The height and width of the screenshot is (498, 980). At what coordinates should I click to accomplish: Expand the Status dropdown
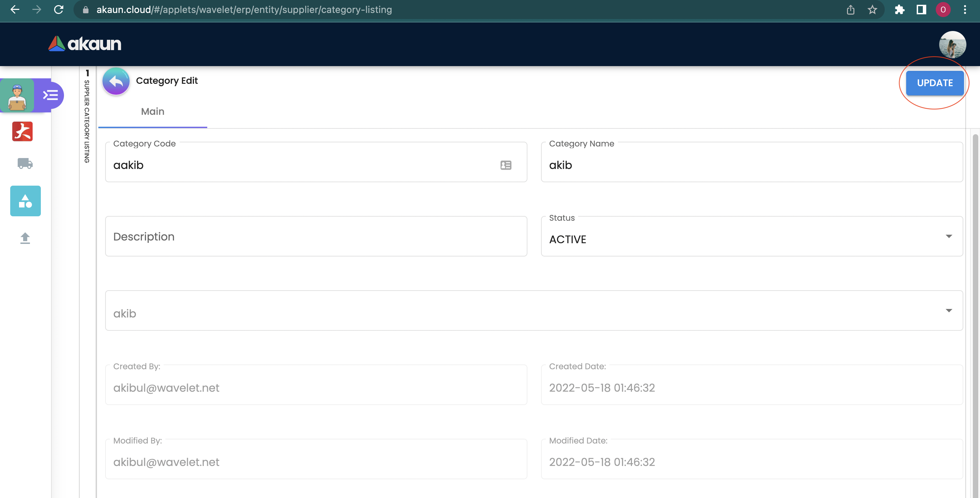pyautogui.click(x=948, y=236)
